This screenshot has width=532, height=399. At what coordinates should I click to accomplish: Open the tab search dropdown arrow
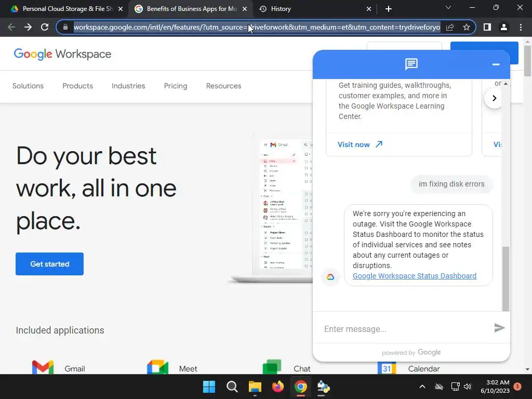click(448, 7)
